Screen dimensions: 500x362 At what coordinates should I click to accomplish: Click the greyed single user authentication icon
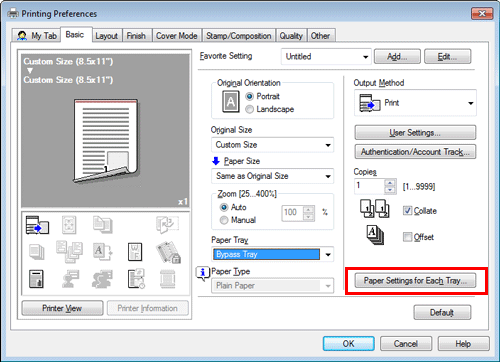70,279
